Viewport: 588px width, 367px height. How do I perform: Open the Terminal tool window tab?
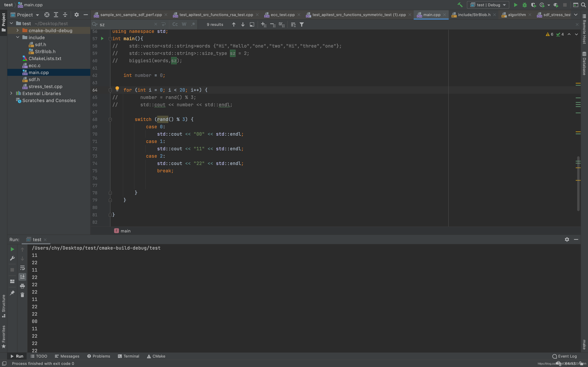pyautogui.click(x=128, y=356)
